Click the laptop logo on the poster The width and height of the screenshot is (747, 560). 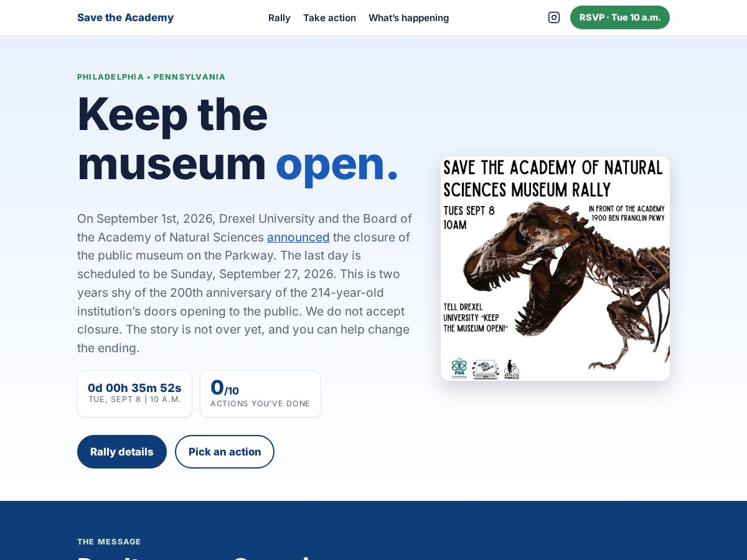(486, 369)
